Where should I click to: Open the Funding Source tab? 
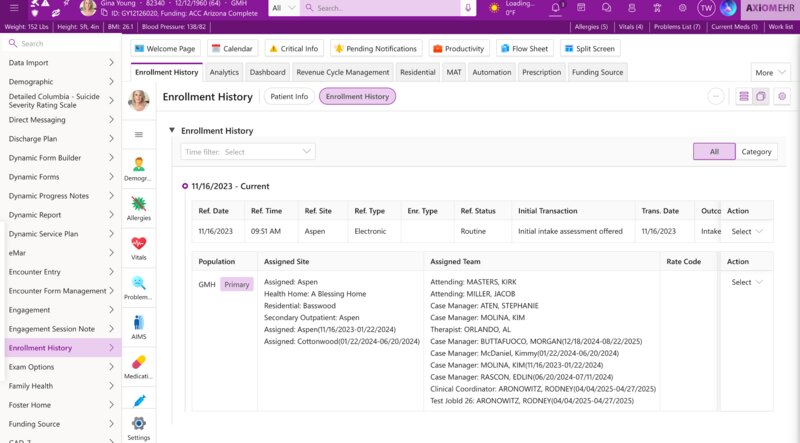[x=597, y=72]
